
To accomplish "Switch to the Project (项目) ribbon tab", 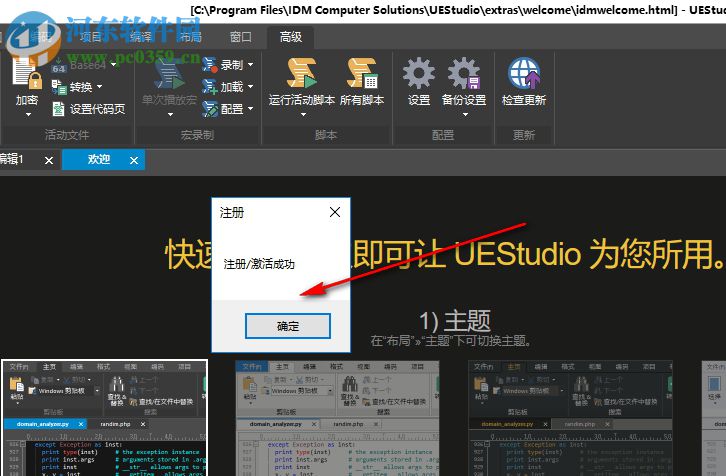I will [91, 37].
